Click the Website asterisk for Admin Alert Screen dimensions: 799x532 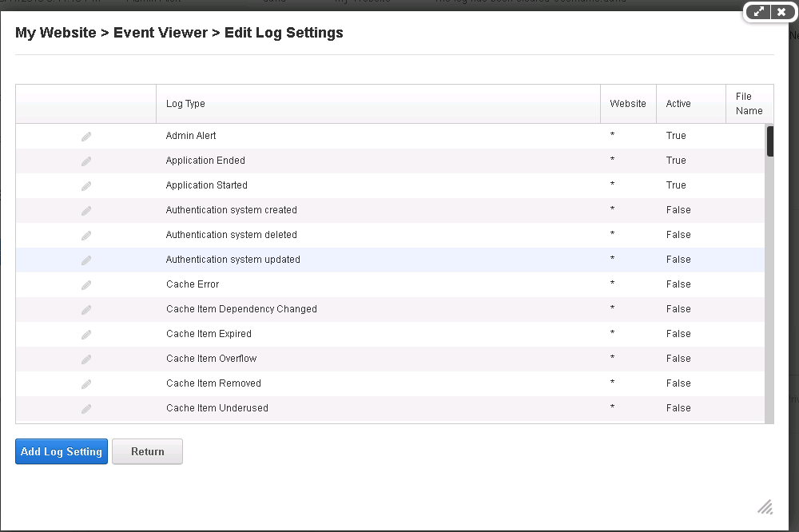coord(612,134)
